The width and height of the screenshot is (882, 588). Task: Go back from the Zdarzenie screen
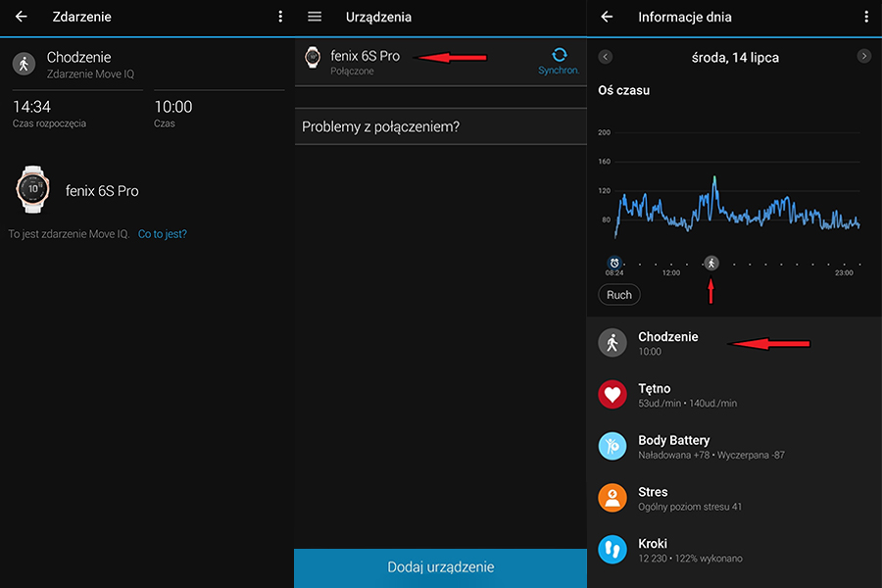(22, 17)
